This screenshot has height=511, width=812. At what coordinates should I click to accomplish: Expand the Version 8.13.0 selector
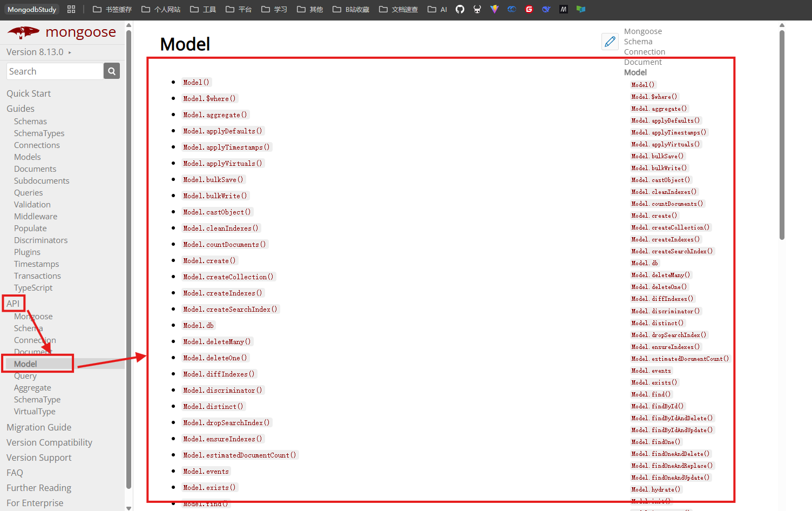pyautogui.click(x=39, y=52)
